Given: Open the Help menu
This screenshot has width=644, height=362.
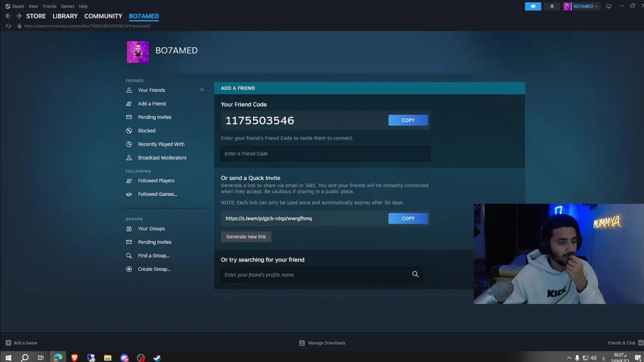Looking at the screenshot, I should tap(83, 7).
